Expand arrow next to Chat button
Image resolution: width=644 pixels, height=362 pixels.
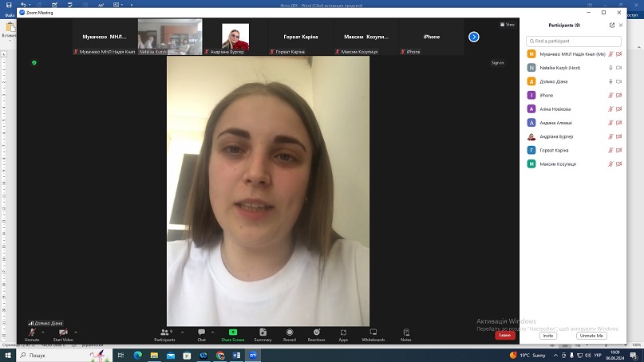click(212, 332)
